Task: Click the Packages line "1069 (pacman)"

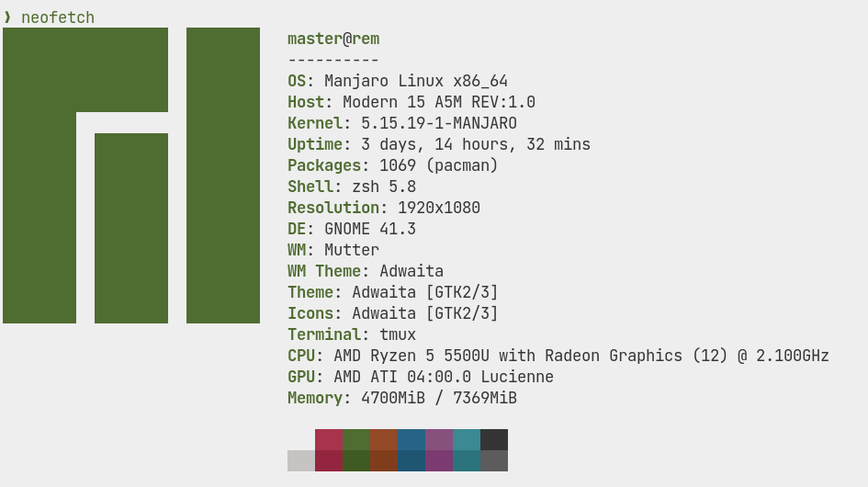Action: coord(393,165)
